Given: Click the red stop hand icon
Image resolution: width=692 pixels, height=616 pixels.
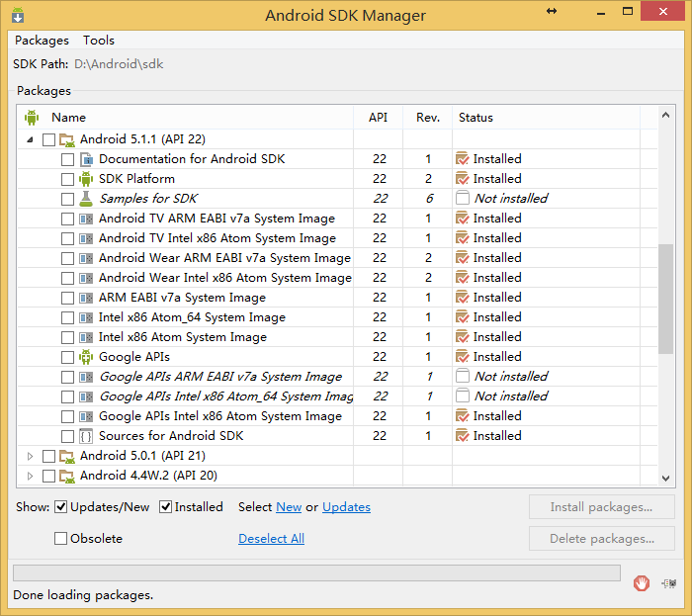Looking at the screenshot, I should [x=642, y=583].
